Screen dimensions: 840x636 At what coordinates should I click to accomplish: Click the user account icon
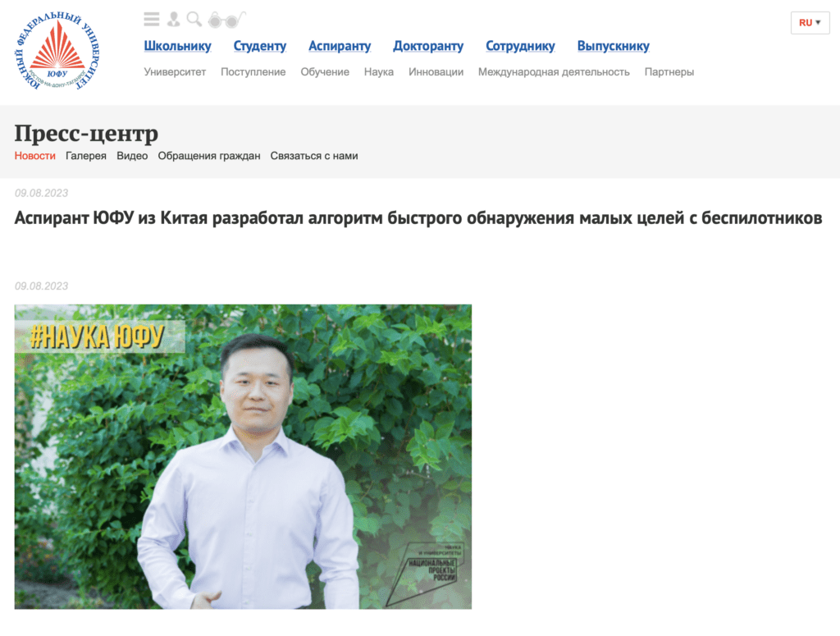pyautogui.click(x=174, y=20)
